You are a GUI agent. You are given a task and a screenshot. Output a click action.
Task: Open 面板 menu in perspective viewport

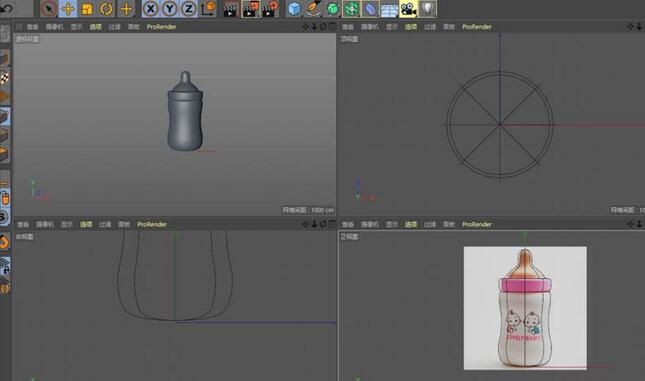[x=133, y=27]
